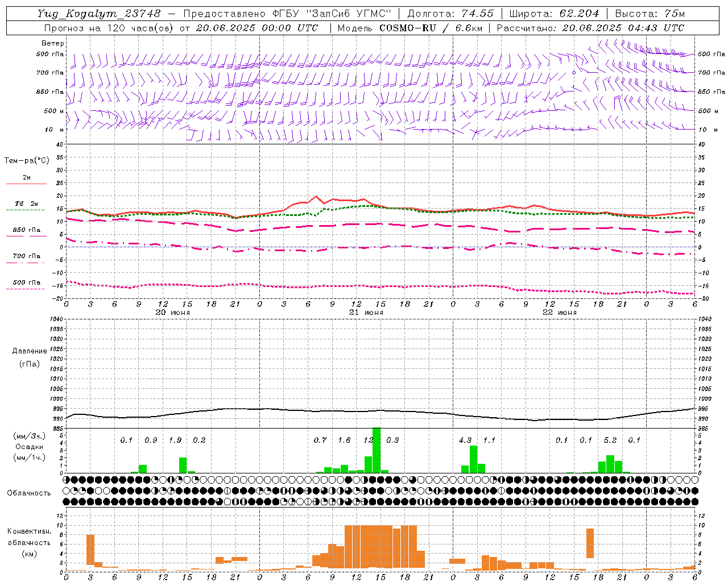
Task: Click the 0.9 precipitation value
Action: (x=151, y=440)
